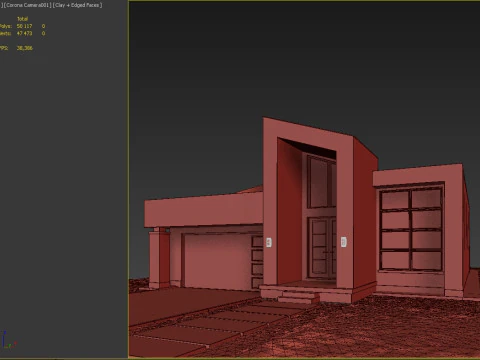This screenshot has height=360, width=480.
Task: Click the Polys total count 50 117
Action: tap(24, 26)
